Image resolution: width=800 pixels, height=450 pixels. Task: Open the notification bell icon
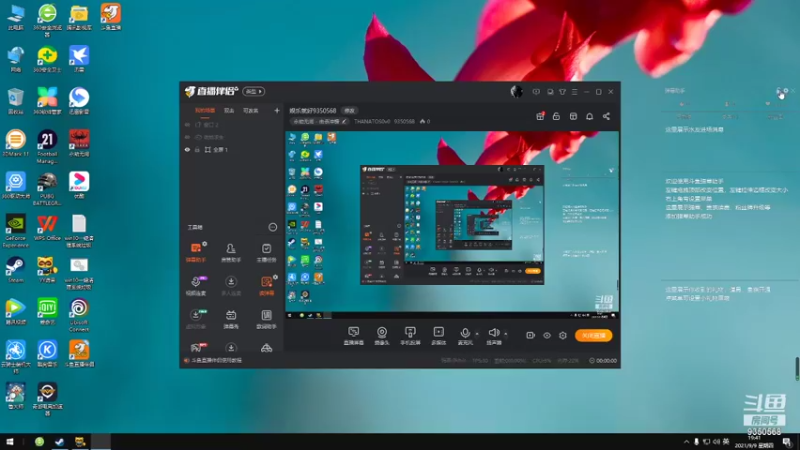pyautogui.click(x=589, y=116)
